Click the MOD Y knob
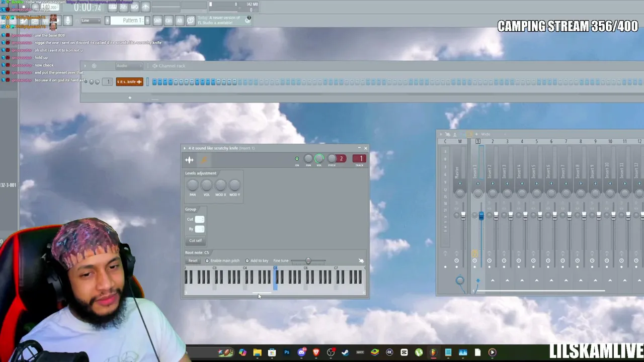Viewport: 644px width, 362px height. (x=234, y=186)
